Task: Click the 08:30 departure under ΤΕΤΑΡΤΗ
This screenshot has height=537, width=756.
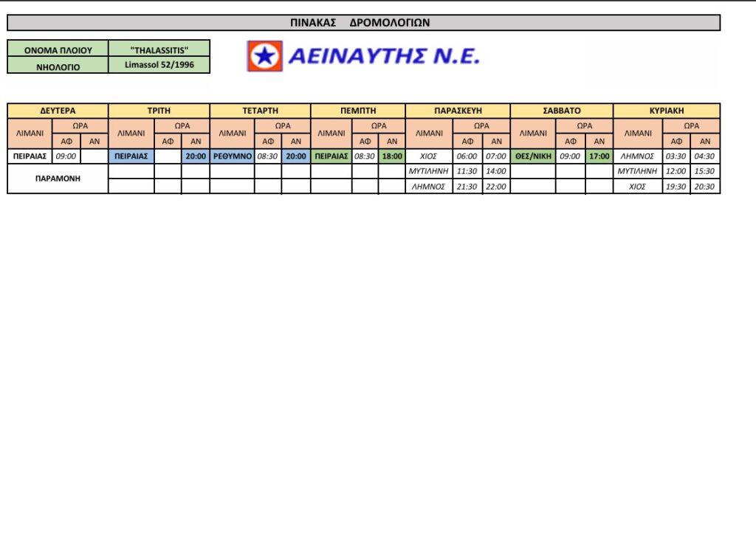Action: tap(267, 156)
